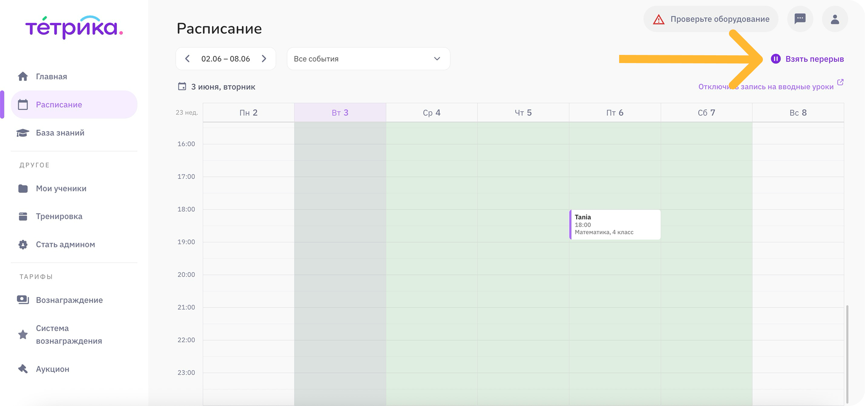This screenshot has height=406, width=868.
Task: Go to previous week with left chevron
Action: [x=187, y=59]
